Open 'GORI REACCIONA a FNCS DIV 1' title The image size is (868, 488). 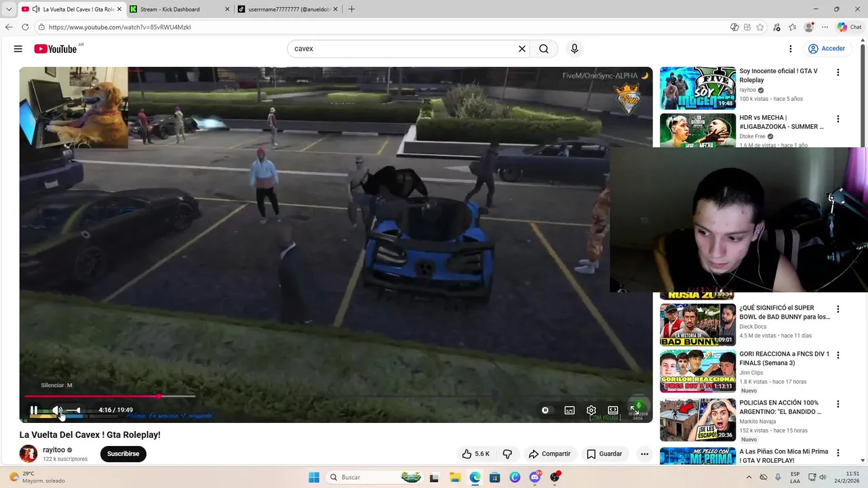784,359
